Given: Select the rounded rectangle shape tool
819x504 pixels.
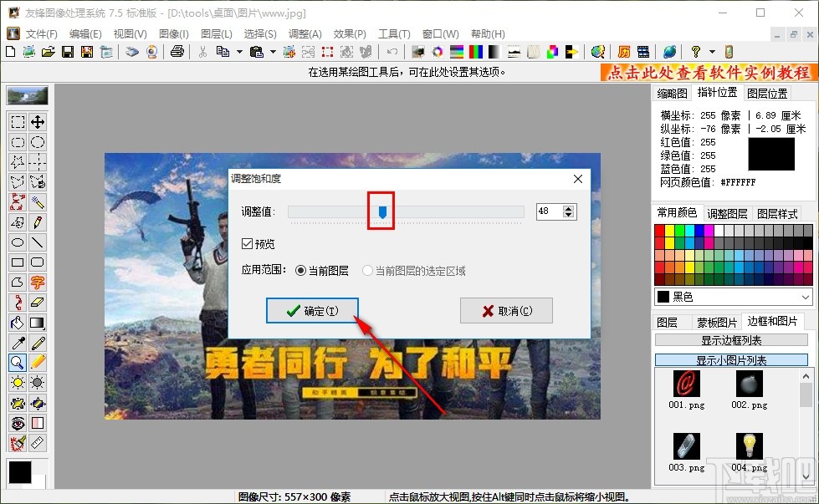Looking at the screenshot, I should (38, 262).
